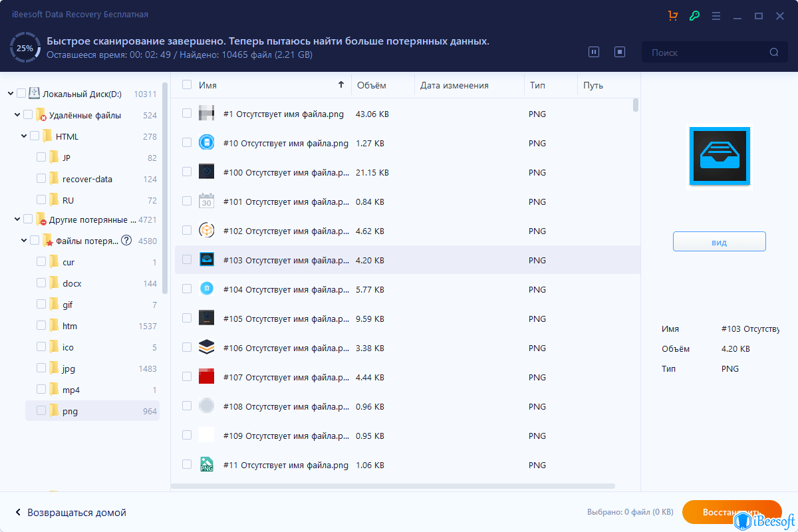798x532 pixels.
Task: Pause the scan in progress
Action: pos(594,52)
